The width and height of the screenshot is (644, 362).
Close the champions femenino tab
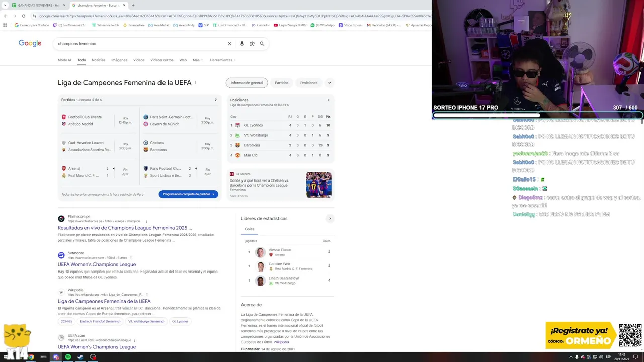124,5
